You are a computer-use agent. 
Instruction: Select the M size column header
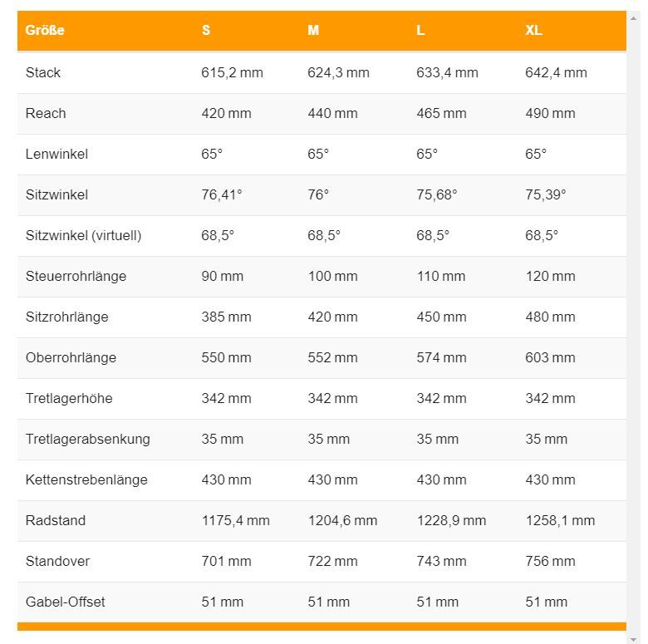tap(313, 30)
